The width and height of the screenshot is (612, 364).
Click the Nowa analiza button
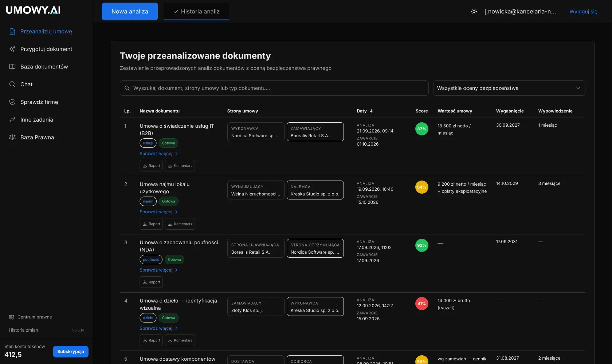pos(130,11)
